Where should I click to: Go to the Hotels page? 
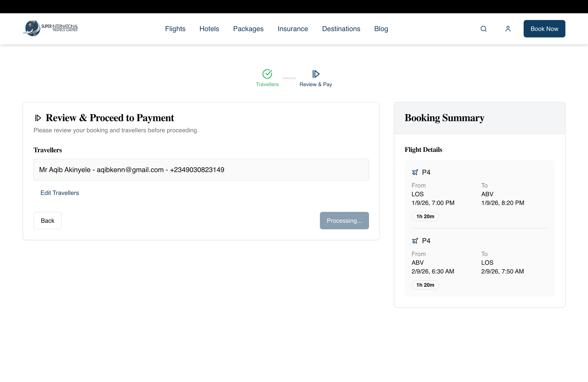209,29
